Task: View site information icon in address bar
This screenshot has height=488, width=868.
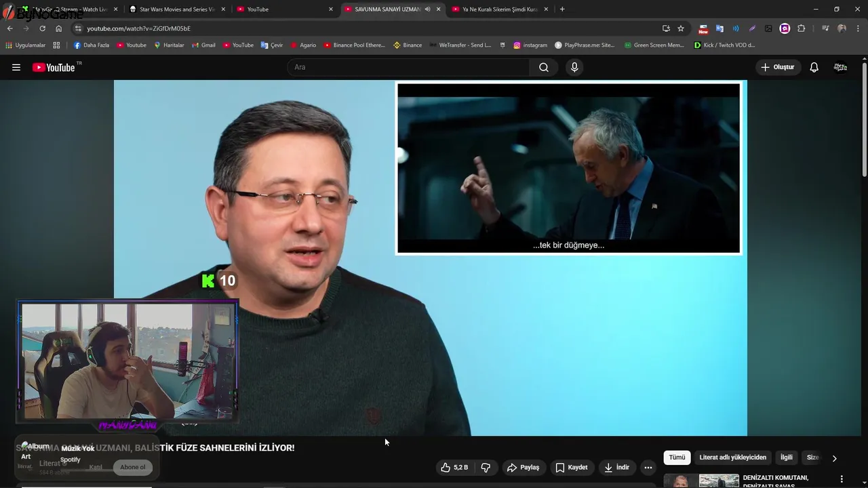Action: (x=79, y=28)
